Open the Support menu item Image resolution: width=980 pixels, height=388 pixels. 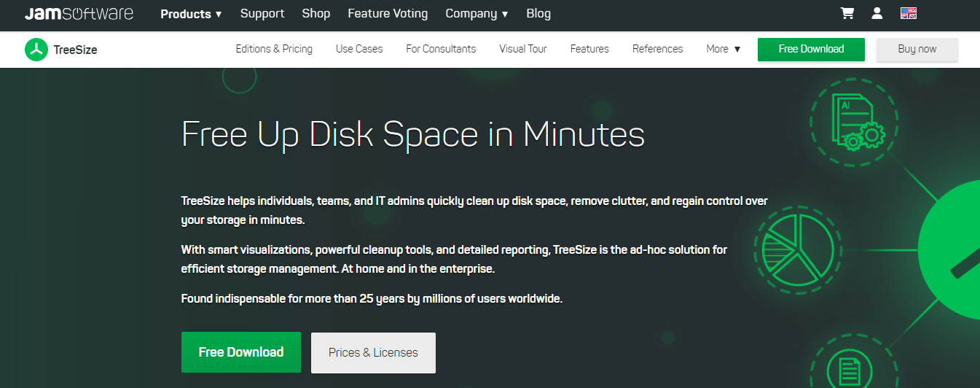[262, 14]
